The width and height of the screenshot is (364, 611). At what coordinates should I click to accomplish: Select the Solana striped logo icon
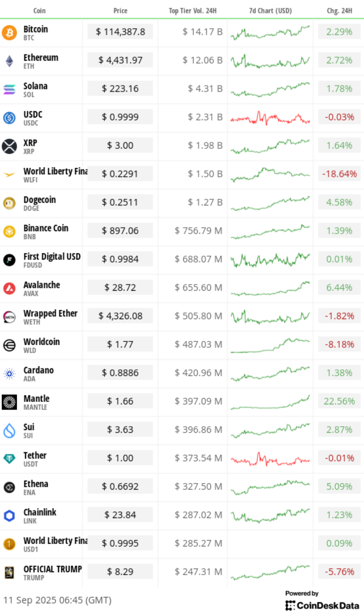pyautogui.click(x=9, y=90)
